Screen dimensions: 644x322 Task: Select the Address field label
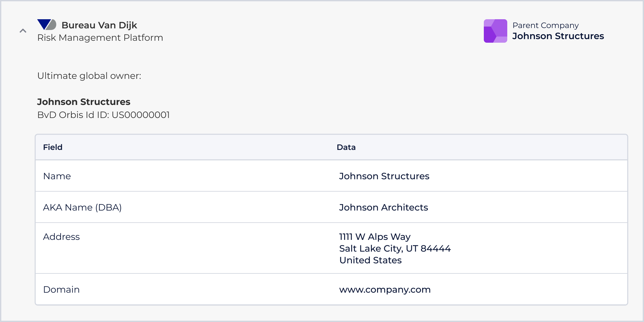61,237
